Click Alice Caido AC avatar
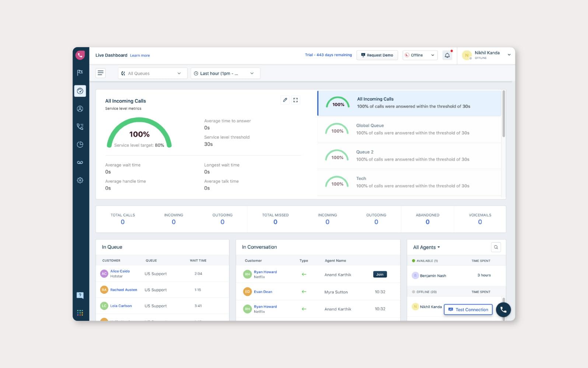Screen dimensions: 588x368 [104, 274]
